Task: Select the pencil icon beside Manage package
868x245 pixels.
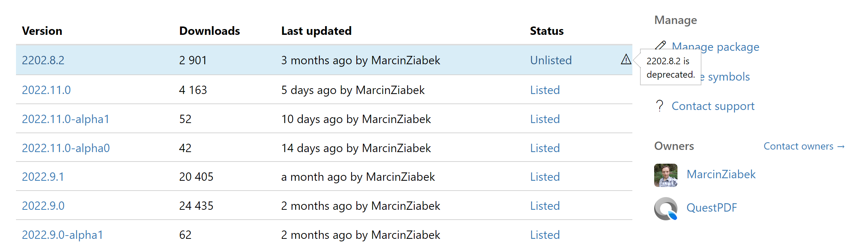Action: pos(660,46)
